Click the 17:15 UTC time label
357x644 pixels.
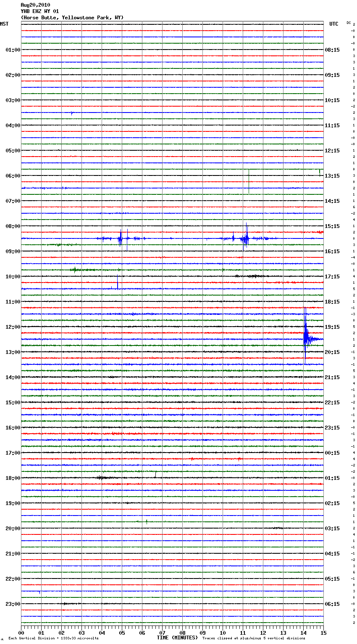click(x=332, y=277)
